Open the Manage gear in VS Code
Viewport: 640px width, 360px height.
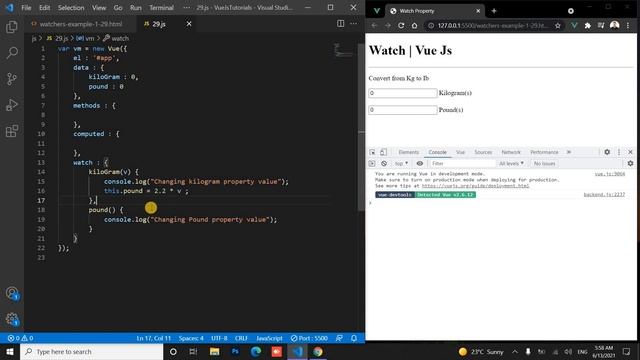coord(12,319)
